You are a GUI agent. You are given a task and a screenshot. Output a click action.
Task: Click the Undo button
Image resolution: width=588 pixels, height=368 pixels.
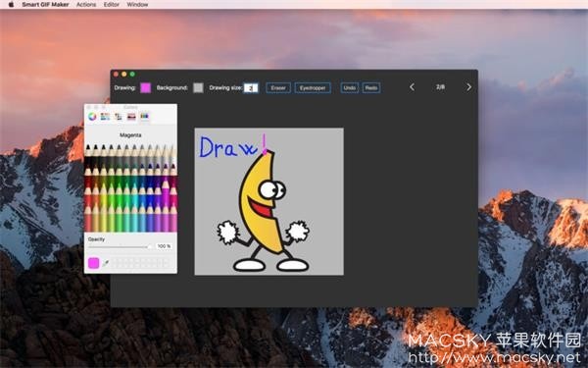coord(350,88)
